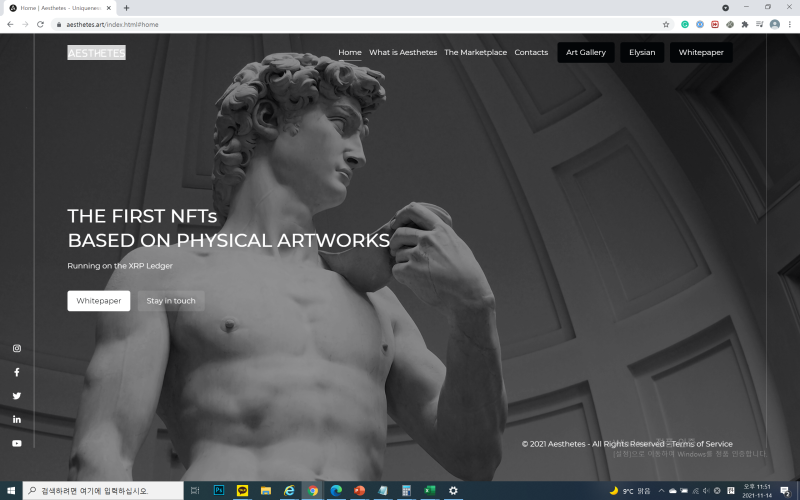Screen dimensions: 800x500
Task: Go back with browser back arrow
Action: coord(10,24)
